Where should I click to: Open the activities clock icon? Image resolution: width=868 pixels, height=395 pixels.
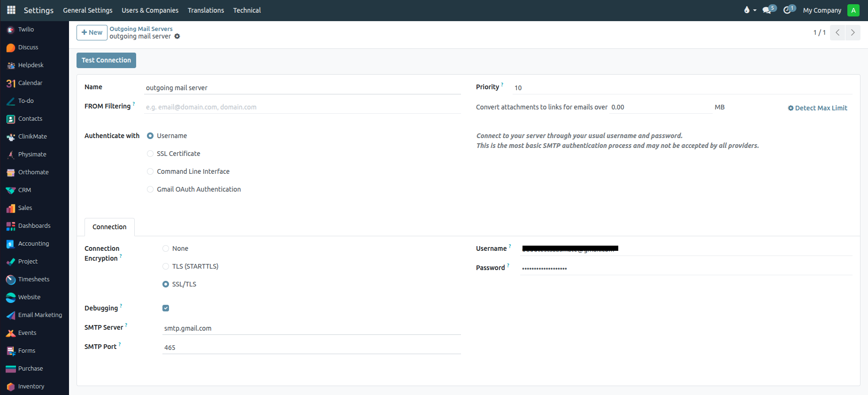point(787,10)
